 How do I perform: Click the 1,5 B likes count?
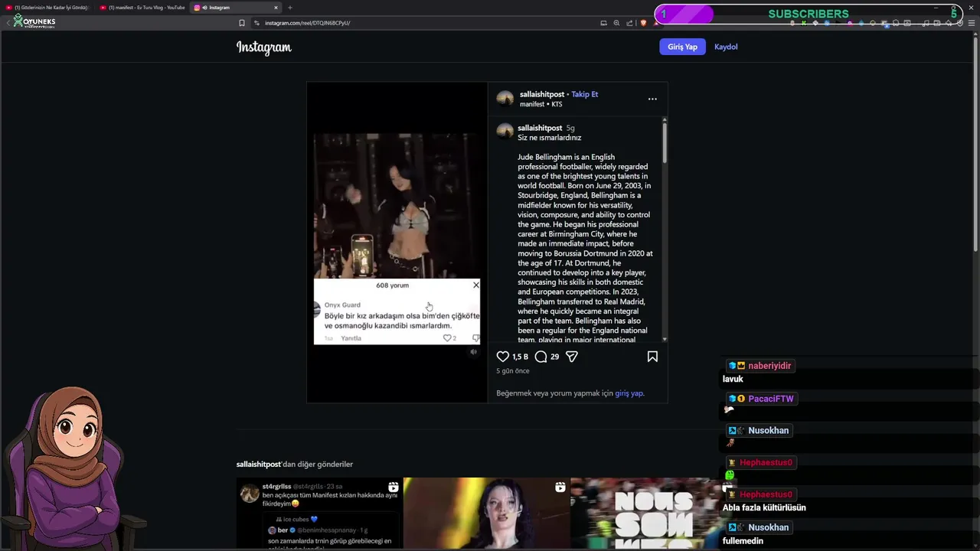tap(520, 357)
